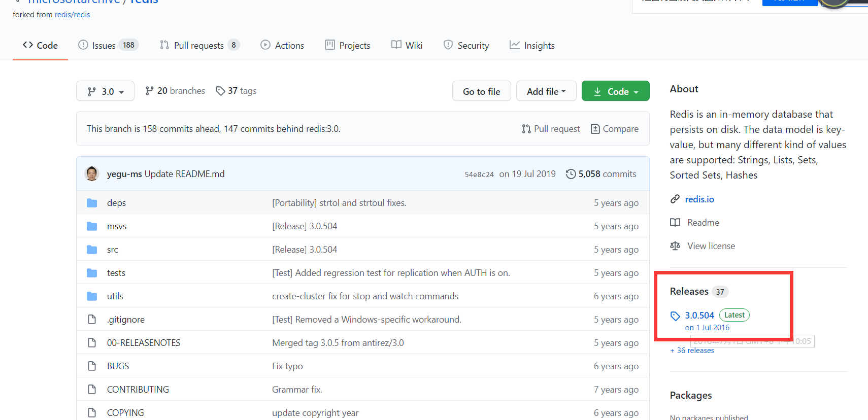The image size is (868, 420).
Task: Visit the redis.io website link
Action: click(x=699, y=199)
